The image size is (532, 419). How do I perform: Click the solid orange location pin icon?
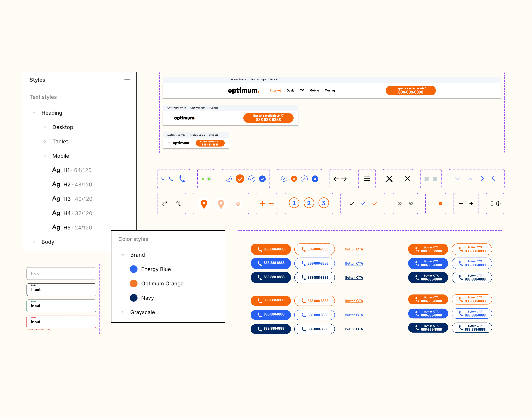coord(204,204)
